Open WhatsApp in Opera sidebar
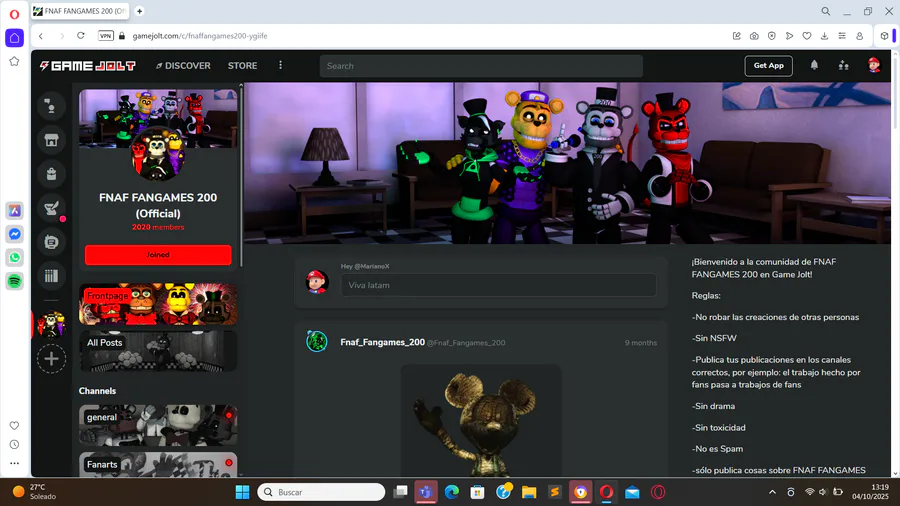Image resolution: width=900 pixels, height=506 pixels. coord(14,258)
